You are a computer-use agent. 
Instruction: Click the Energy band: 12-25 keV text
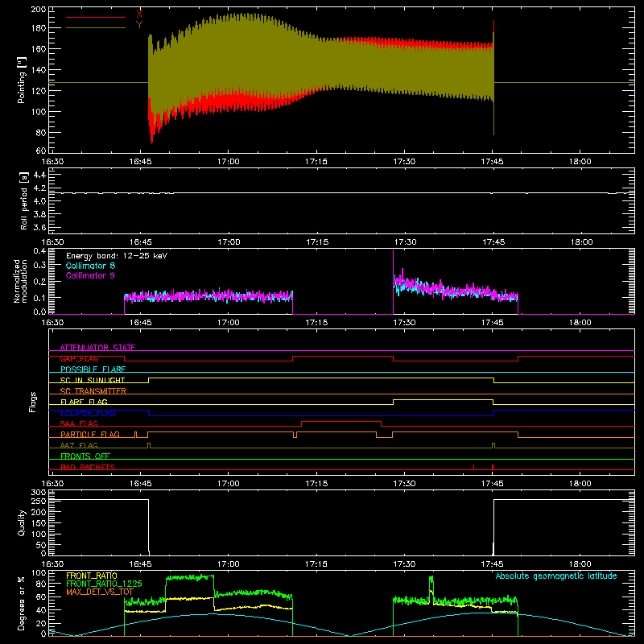117,256
